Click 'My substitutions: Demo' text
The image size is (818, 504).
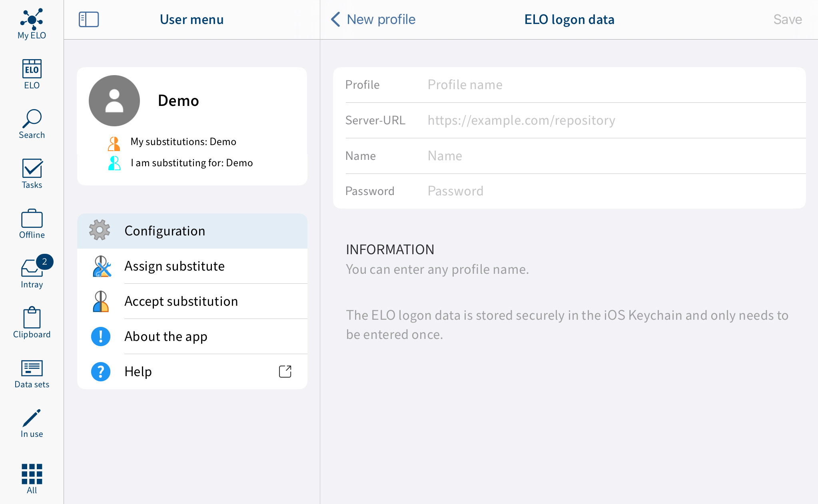coord(184,142)
